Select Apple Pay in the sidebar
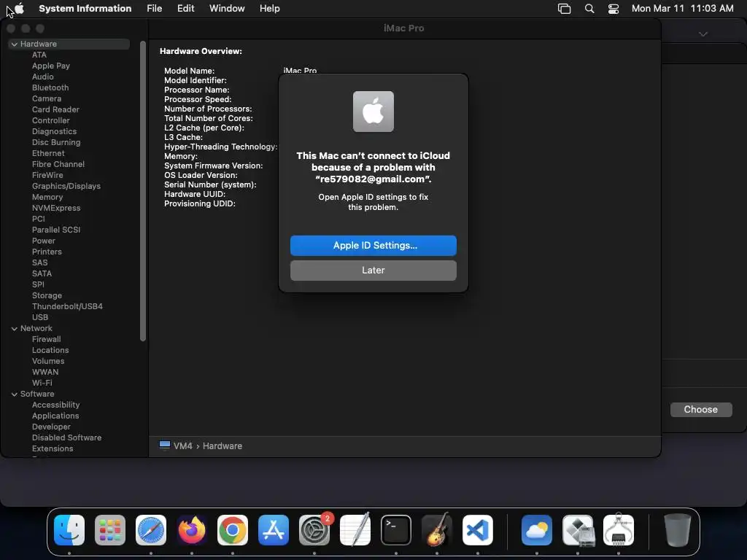 point(51,66)
